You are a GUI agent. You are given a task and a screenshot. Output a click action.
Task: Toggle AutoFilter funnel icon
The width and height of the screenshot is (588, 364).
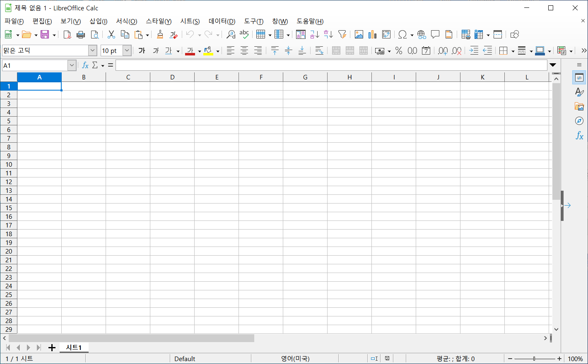pyautogui.click(x=342, y=35)
